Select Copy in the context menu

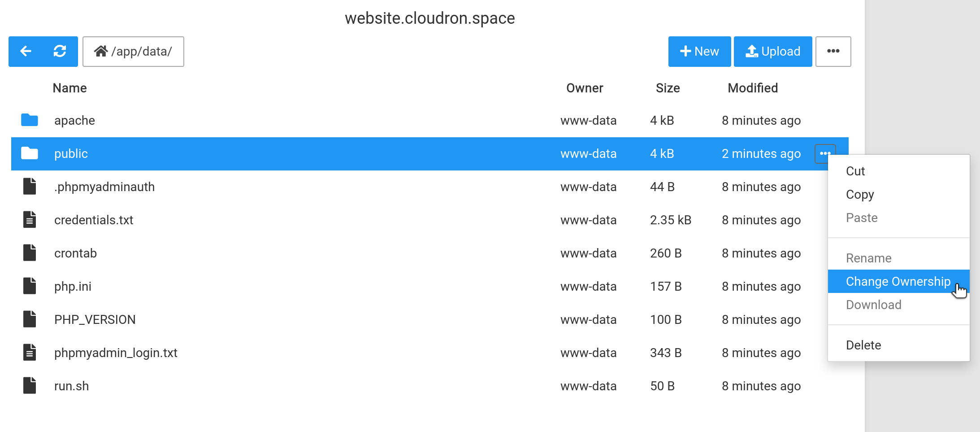pyautogui.click(x=860, y=194)
